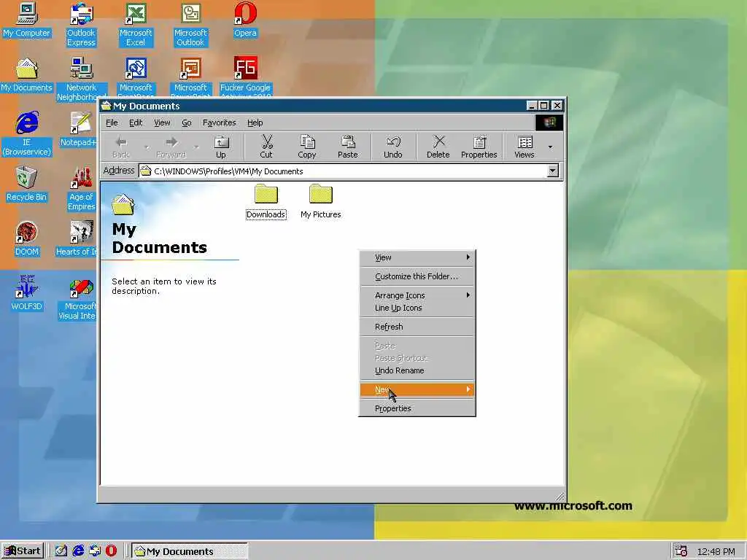Open the New submenu in context menu

417,389
